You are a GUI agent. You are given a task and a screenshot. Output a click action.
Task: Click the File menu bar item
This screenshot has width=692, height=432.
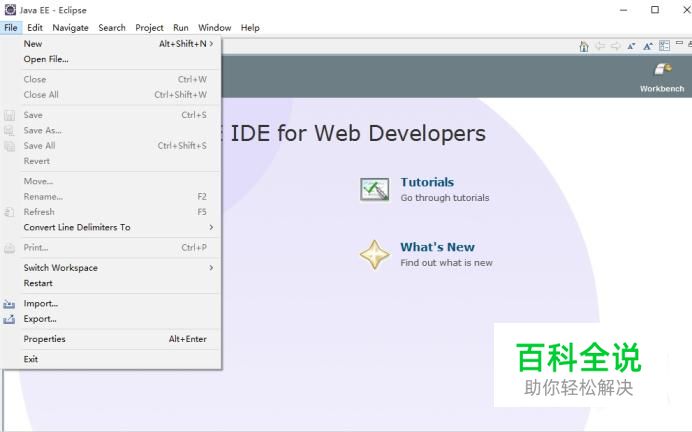point(11,28)
